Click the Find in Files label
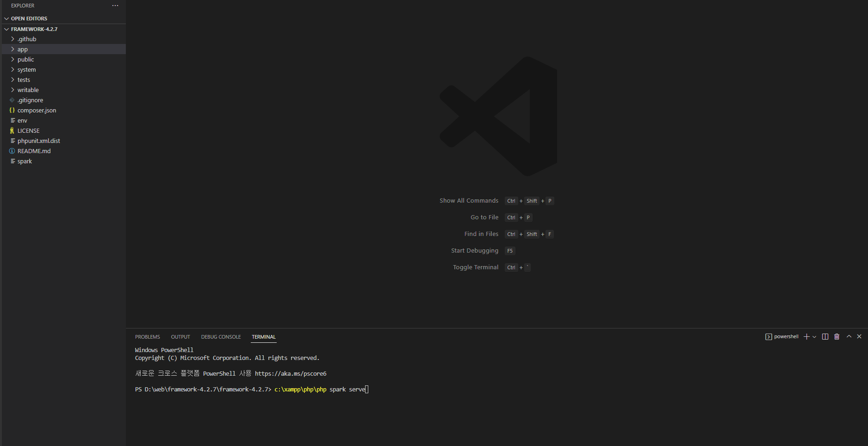 [481, 234]
